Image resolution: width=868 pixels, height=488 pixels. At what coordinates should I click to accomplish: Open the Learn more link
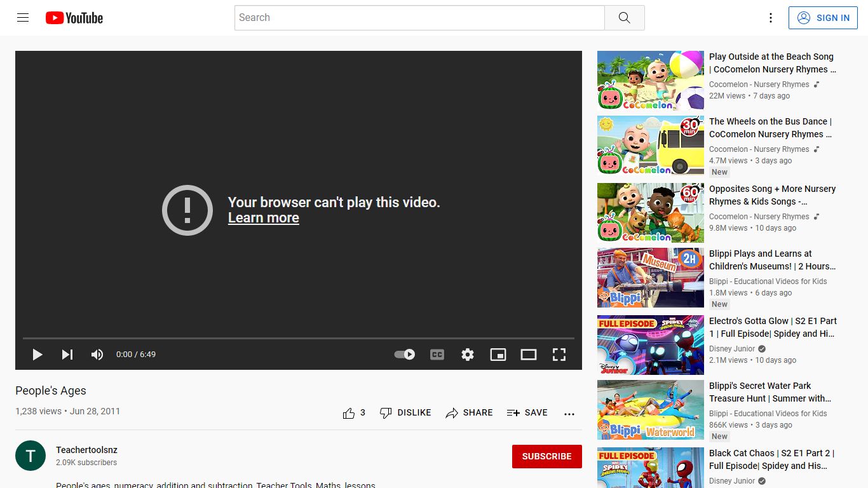[x=264, y=218]
